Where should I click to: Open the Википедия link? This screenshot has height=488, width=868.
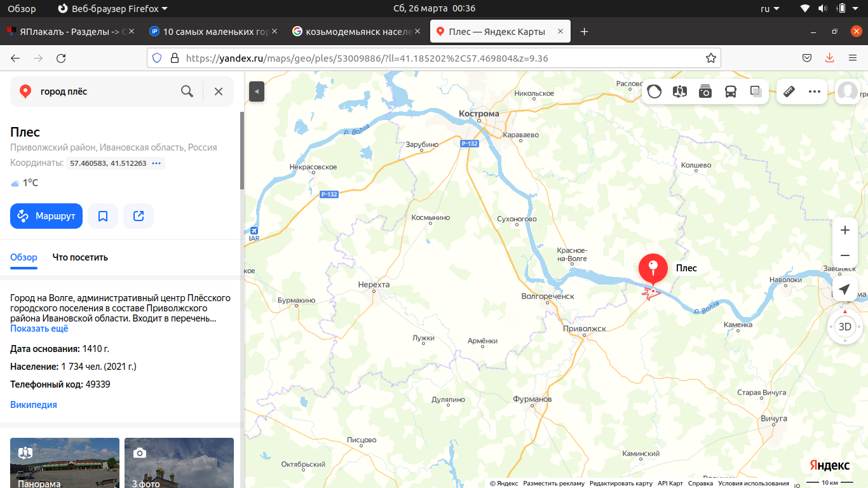tap(34, 405)
